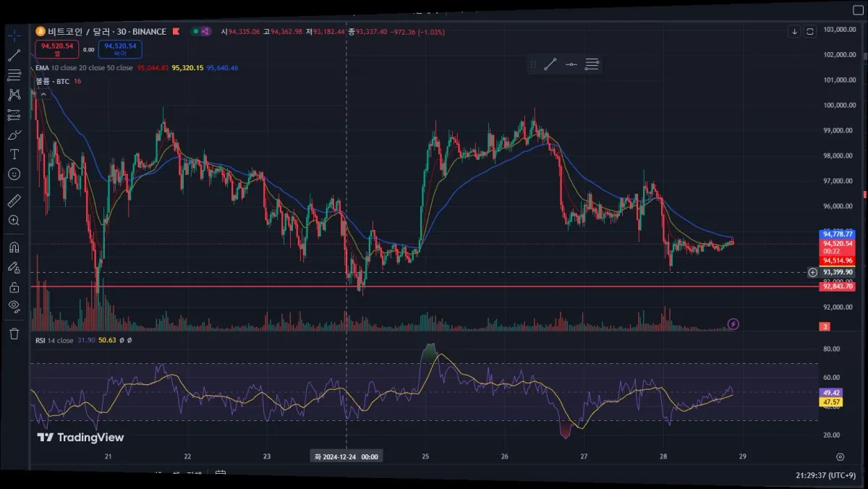Activate the zoom in tool
This screenshot has width=868, height=489.
point(14,220)
